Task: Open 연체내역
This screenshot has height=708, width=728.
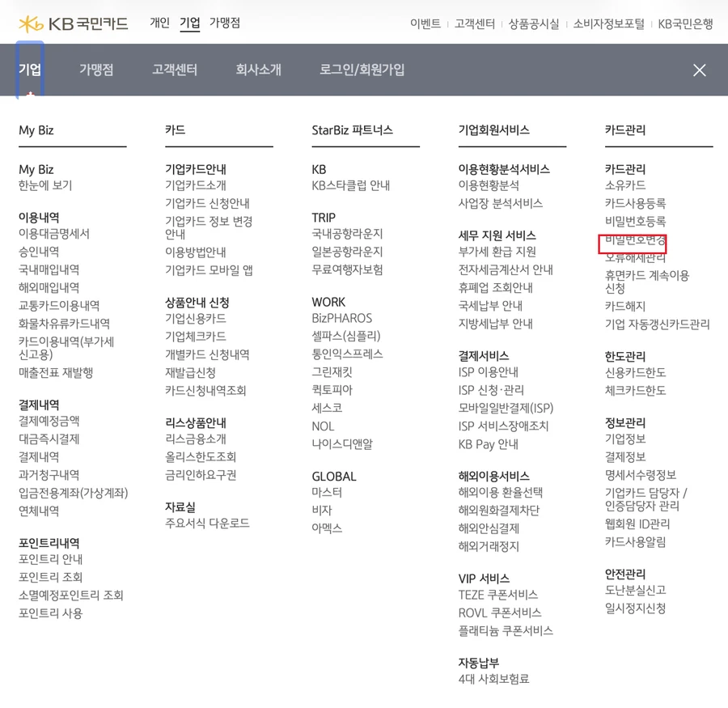Action: [39, 511]
